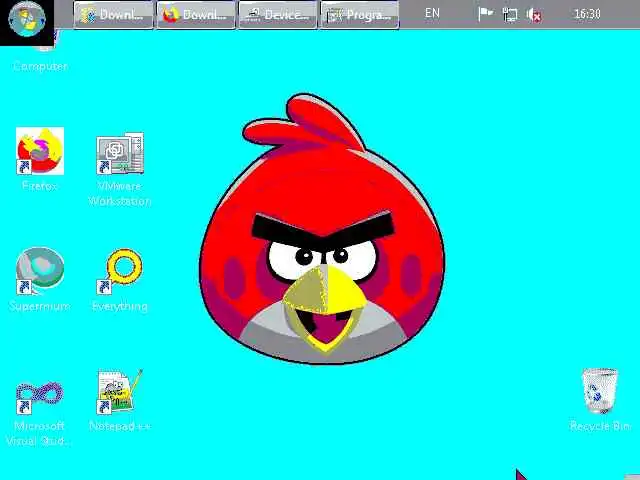Open EN language indicator

pos(432,13)
